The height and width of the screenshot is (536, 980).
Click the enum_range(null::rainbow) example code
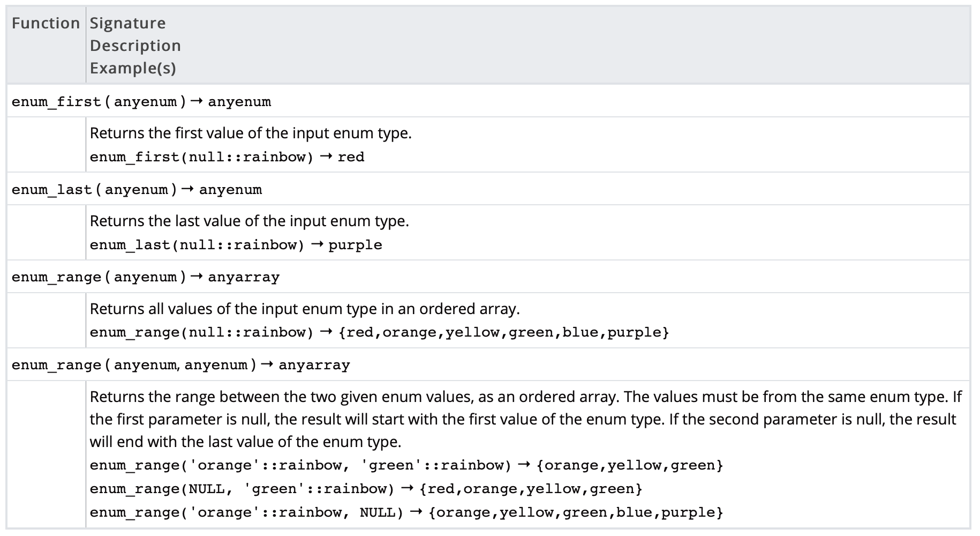[201, 332]
